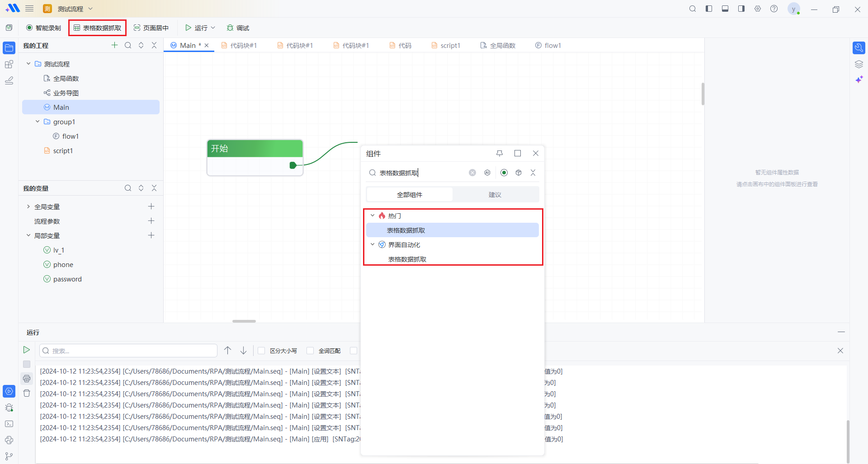Pin the 组件 component panel
Viewport: 868px width, 464px height.
coord(500,154)
